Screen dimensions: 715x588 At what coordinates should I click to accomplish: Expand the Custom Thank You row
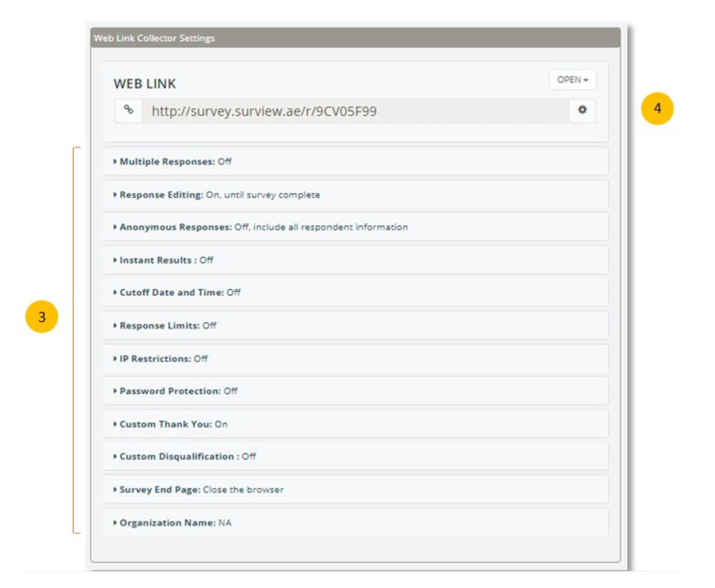(x=173, y=424)
